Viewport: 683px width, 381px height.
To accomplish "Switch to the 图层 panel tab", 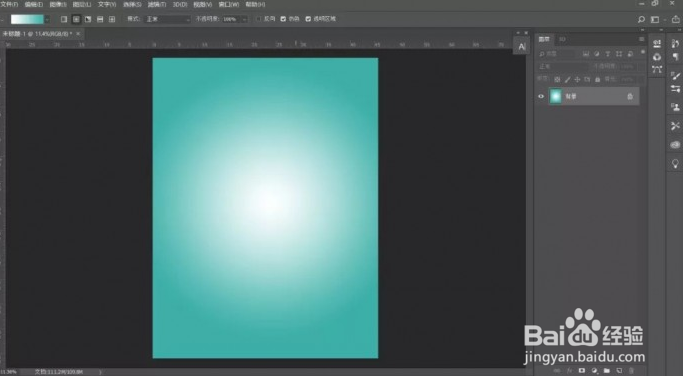I will (x=544, y=39).
